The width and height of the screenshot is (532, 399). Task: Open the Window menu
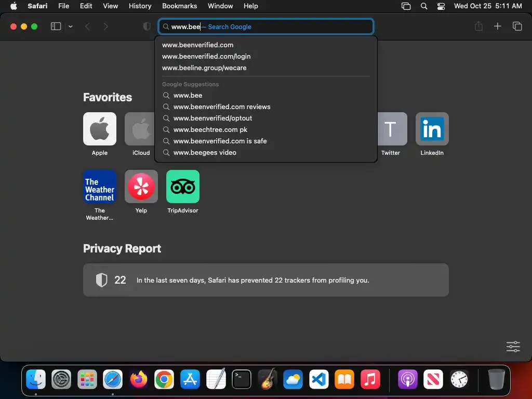pyautogui.click(x=220, y=6)
